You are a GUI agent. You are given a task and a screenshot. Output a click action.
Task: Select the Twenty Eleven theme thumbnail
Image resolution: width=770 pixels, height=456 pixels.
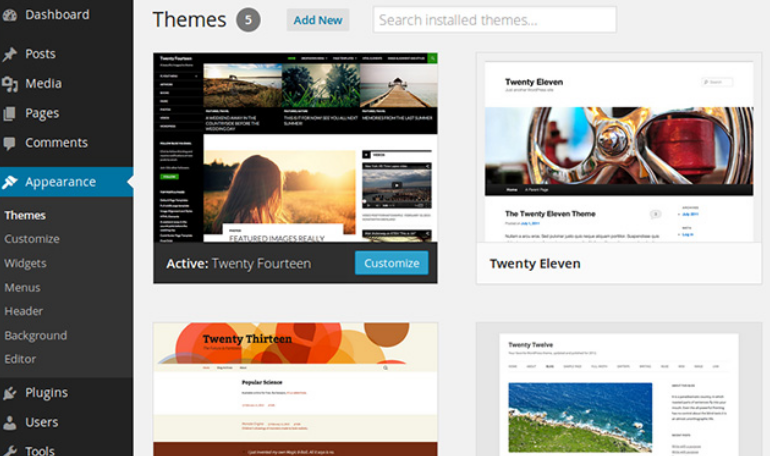(618, 148)
